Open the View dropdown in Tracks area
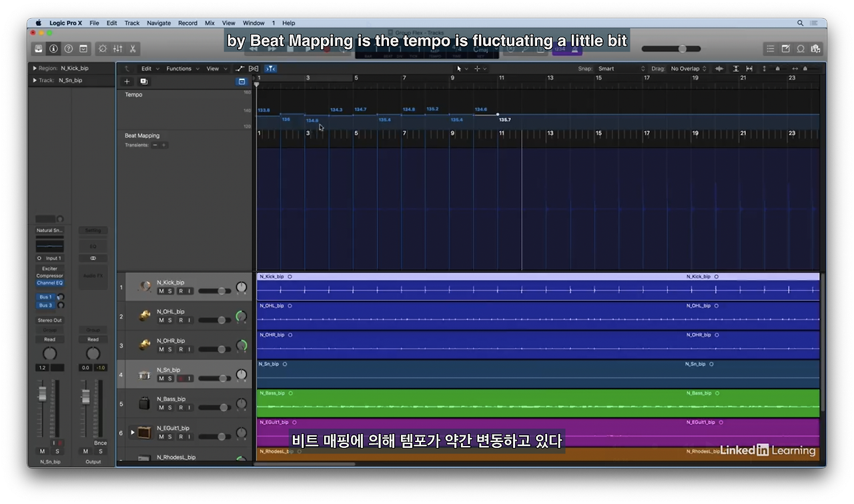This screenshot has height=504, width=854. (216, 69)
